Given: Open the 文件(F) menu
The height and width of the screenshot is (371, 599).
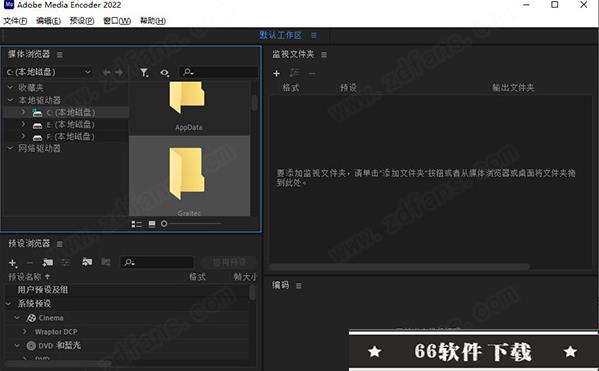Looking at the screenshot, I should click(15, 21).
